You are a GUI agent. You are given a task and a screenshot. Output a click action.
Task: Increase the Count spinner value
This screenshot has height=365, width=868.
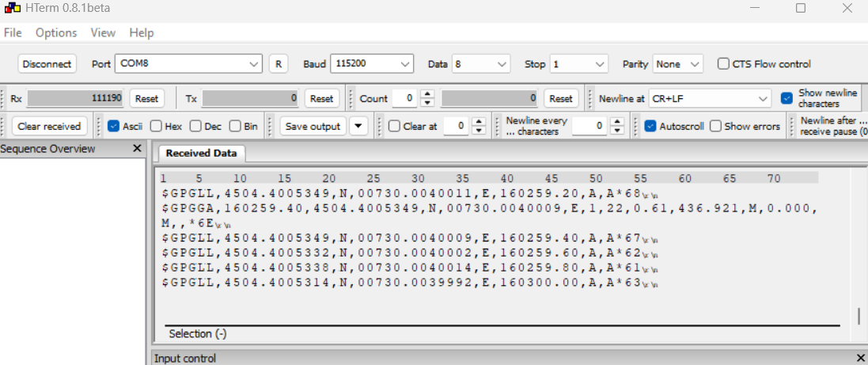(427, 94)
